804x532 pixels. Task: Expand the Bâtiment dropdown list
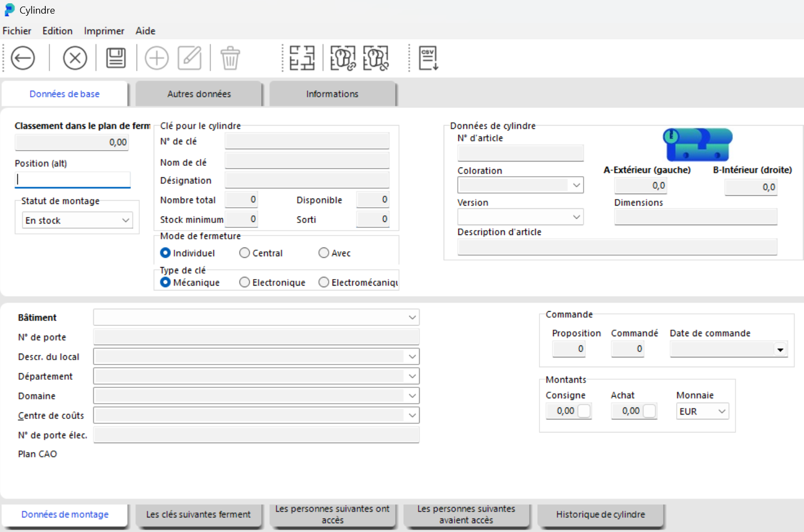[x=412, y=318]
